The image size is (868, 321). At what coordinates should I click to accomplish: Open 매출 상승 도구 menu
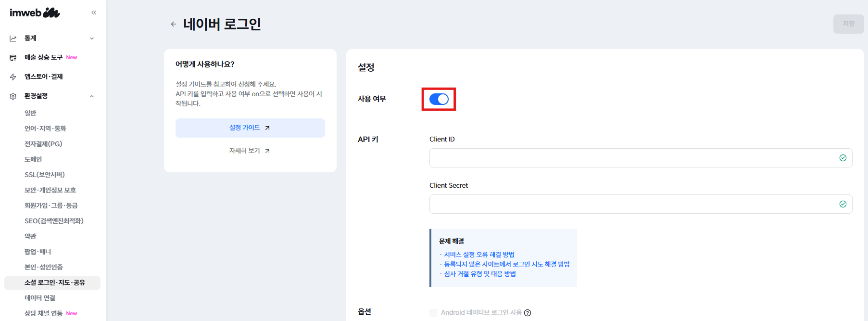[43, 57]
